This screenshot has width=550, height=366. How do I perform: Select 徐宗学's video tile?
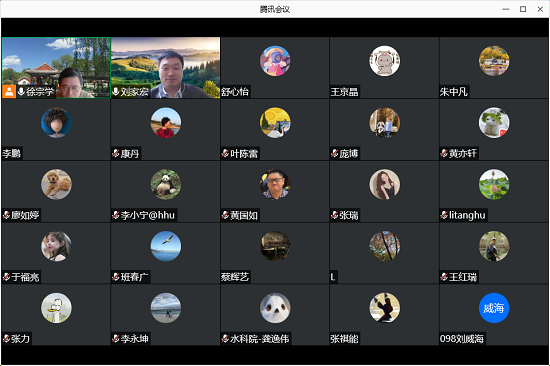click(x=56, y=68)
